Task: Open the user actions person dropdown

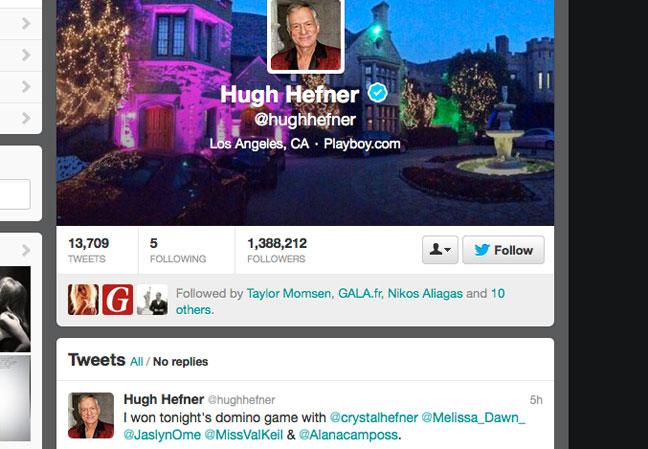Action: [x=440, y=250]
